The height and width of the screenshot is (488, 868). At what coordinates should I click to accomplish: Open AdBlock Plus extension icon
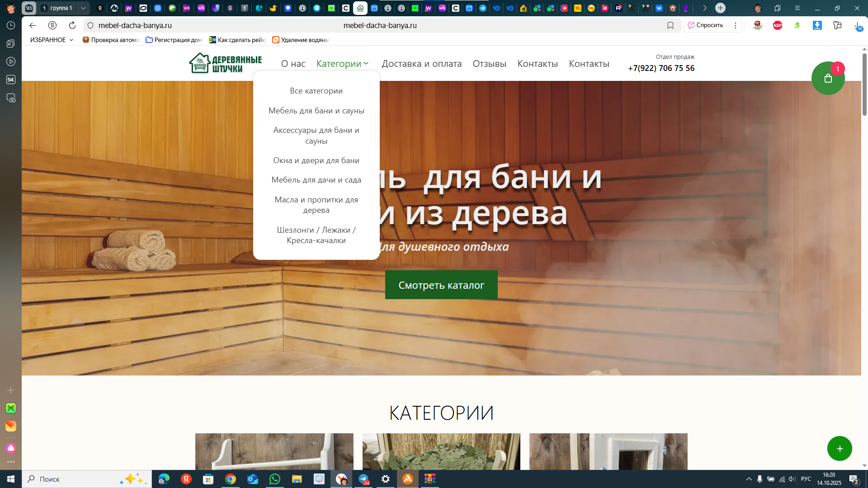(x=778, y=25)
